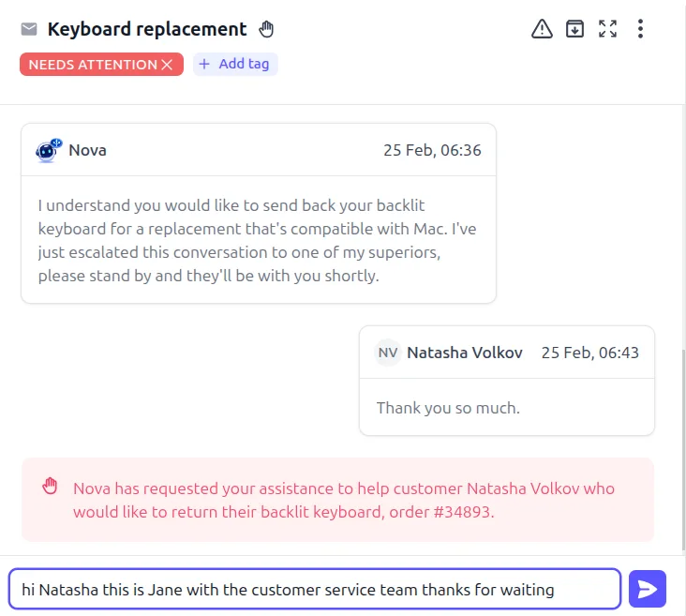Image resolution: width=686 pixels, height=616 pixels.
Task: Remove the NEEDS ATTENTION tag
Action: click(167, 65)
